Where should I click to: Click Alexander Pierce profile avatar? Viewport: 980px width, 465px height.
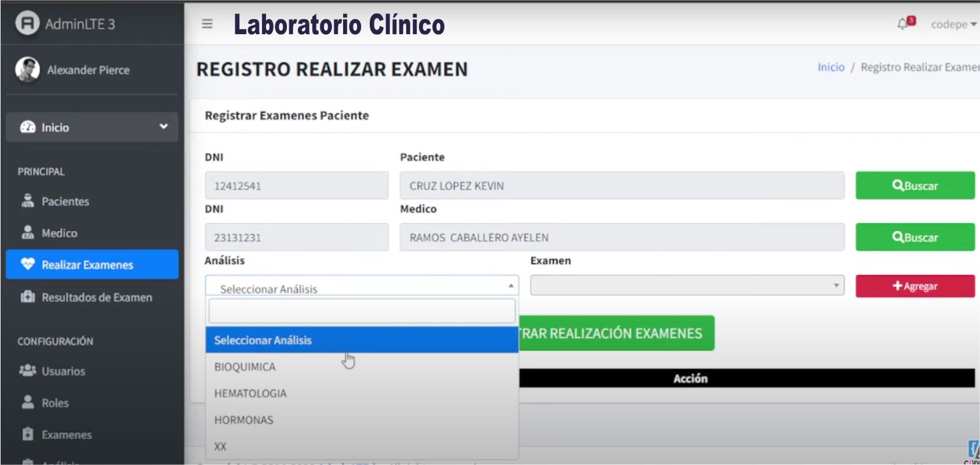coord(27,70)
